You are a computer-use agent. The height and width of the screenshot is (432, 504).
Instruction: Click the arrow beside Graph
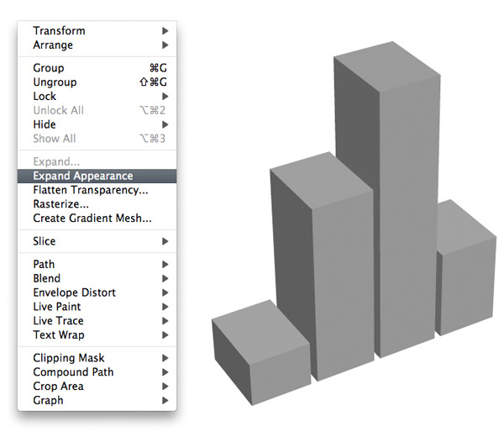pos(165,400)
